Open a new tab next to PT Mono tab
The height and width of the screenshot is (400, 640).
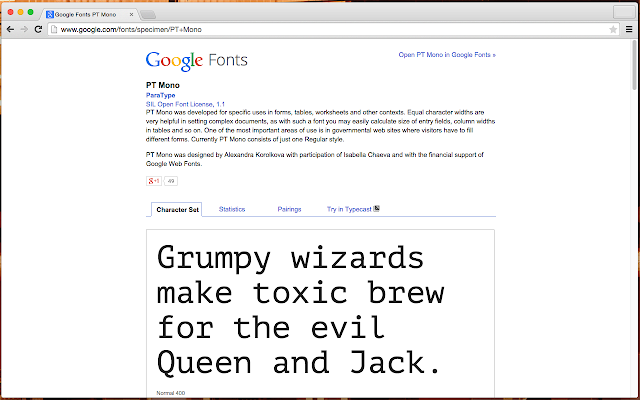(148, 15)
